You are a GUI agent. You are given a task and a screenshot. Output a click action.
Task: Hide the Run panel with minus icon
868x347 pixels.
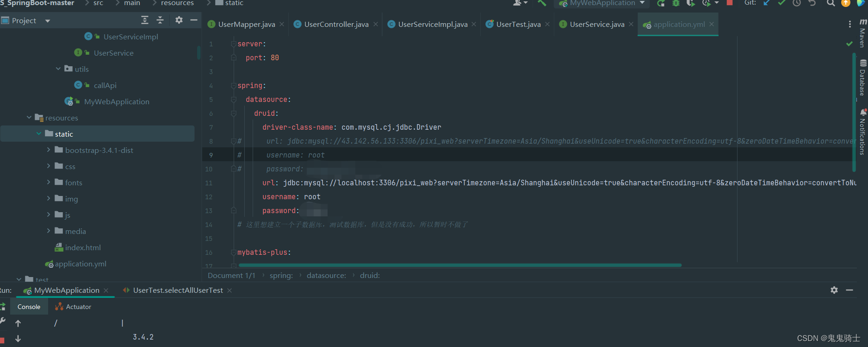pos(849,290)
